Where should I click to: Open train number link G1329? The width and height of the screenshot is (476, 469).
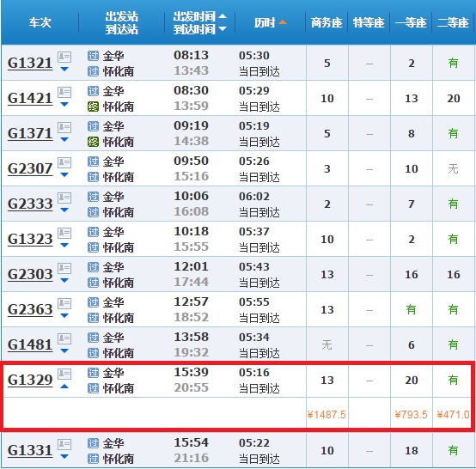(x=30, y=380)
